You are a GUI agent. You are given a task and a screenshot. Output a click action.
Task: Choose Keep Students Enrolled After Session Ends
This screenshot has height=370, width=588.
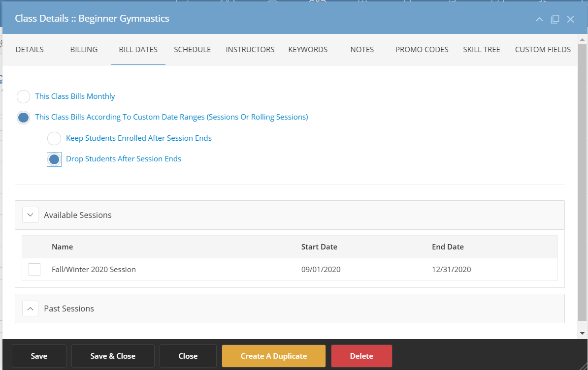54,139
